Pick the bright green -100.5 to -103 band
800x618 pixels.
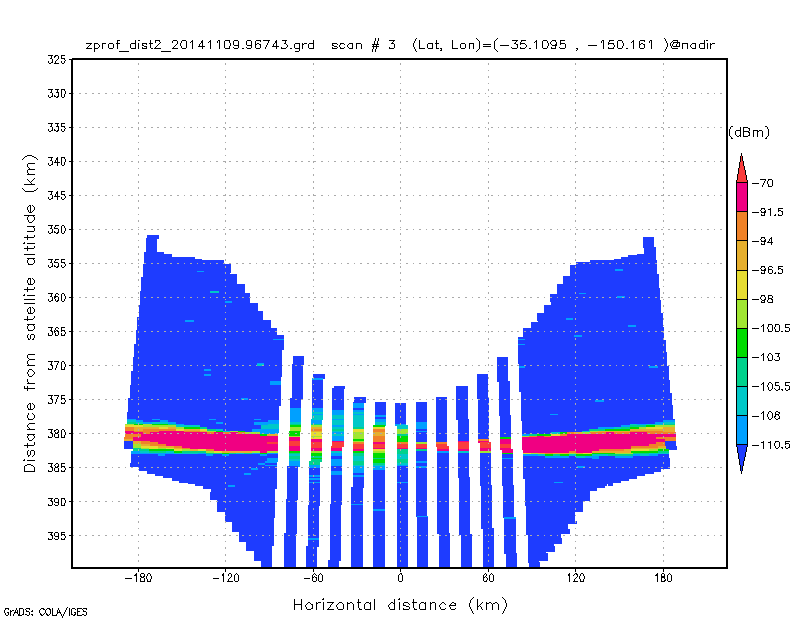click(741, 342)
